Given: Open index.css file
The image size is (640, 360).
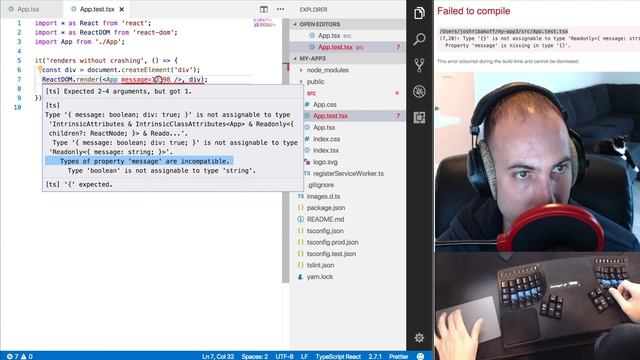Looking at the screenshot, I should (327, 139).
